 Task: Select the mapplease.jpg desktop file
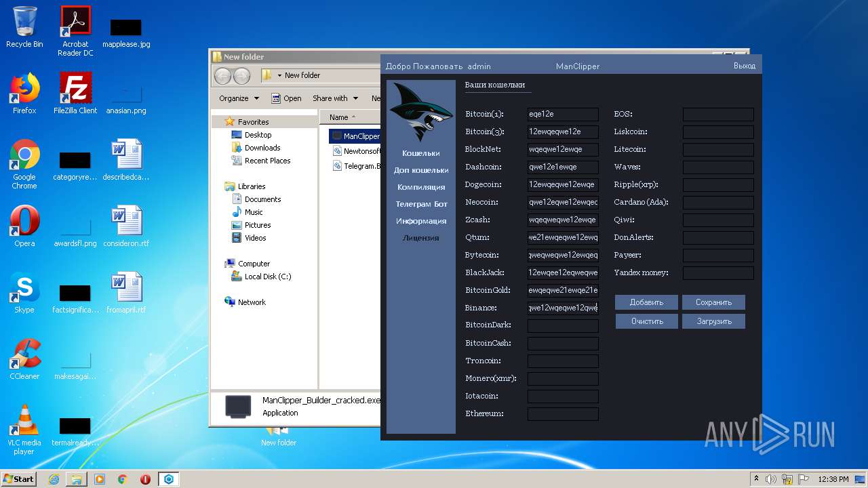point(126,33)
